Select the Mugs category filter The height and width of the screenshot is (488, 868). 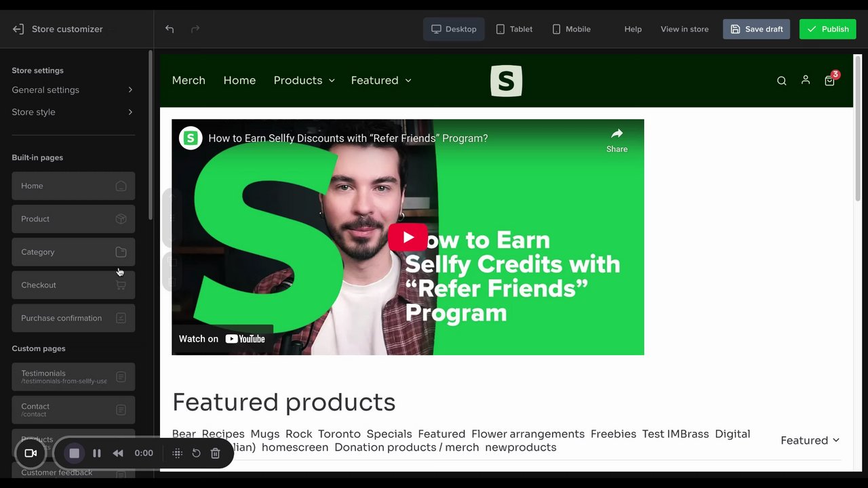(264, 434)
